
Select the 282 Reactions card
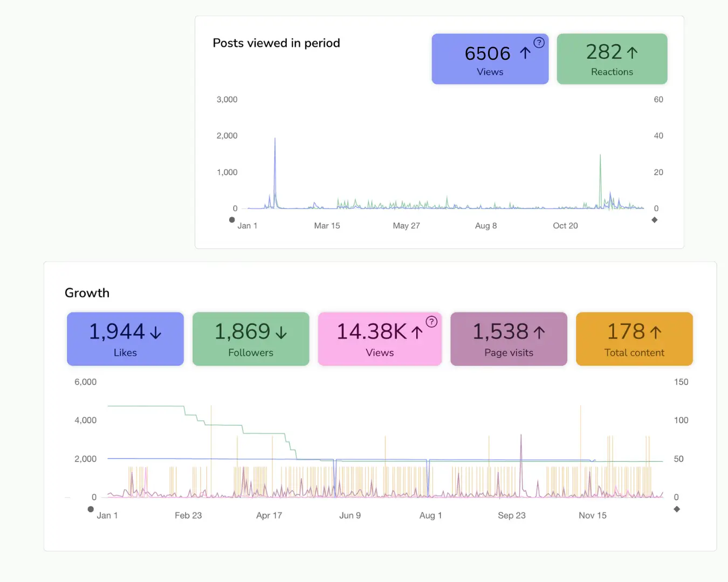[612, 59]
